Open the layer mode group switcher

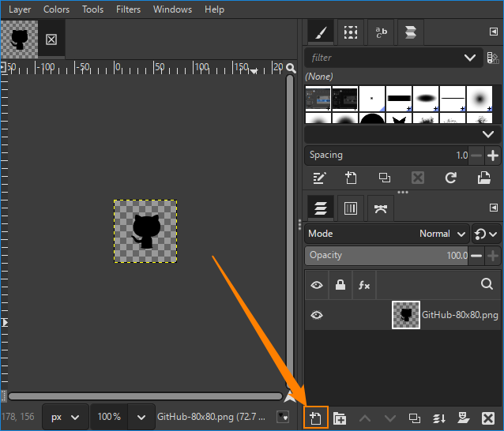click(486, 234)
